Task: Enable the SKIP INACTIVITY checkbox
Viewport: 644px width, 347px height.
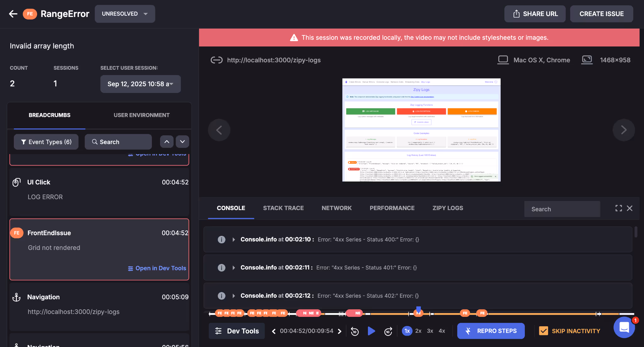Action: pos(543,331)
